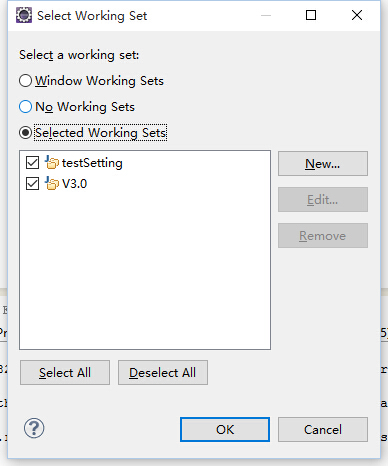Viewport: 388px width, 466px height.
Task: Open help via question mark icon
Action: (34, 428)
